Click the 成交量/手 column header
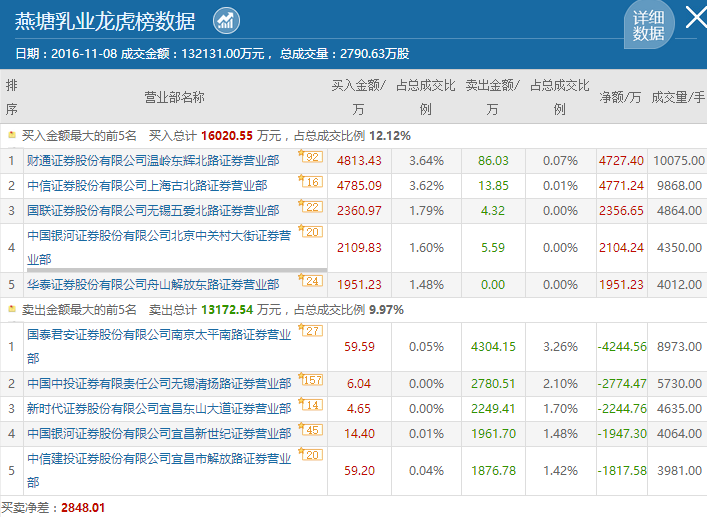Image resolution: width=707 pixels, height=517 pixels. (x=678, y=97)
